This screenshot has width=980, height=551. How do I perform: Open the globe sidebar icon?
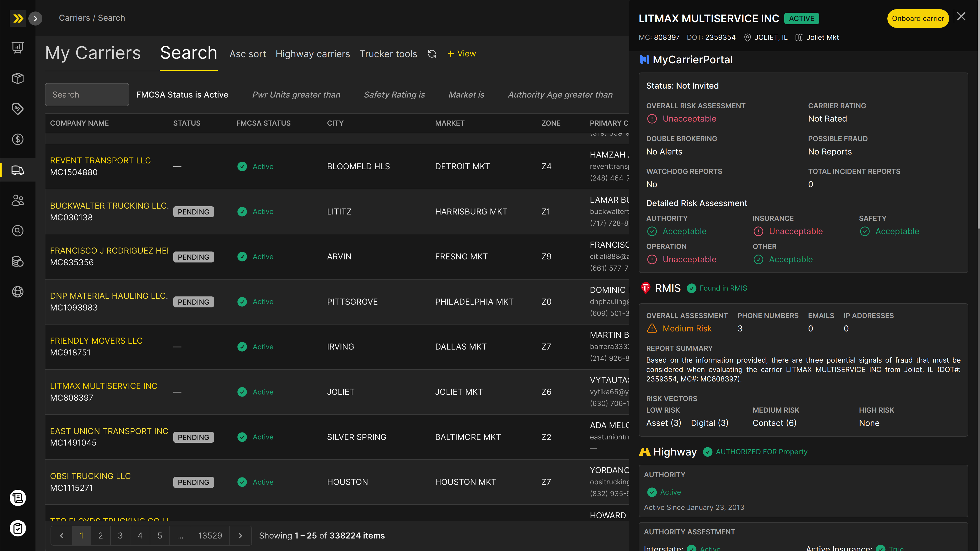pyautogui.click(x=18, y=292)
